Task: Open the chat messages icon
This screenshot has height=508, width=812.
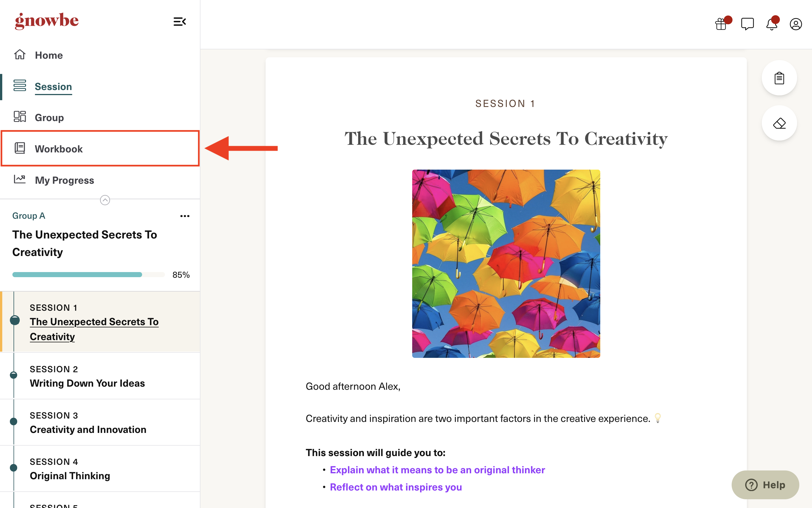Action: pyautogui.click(x=747, y=24)
